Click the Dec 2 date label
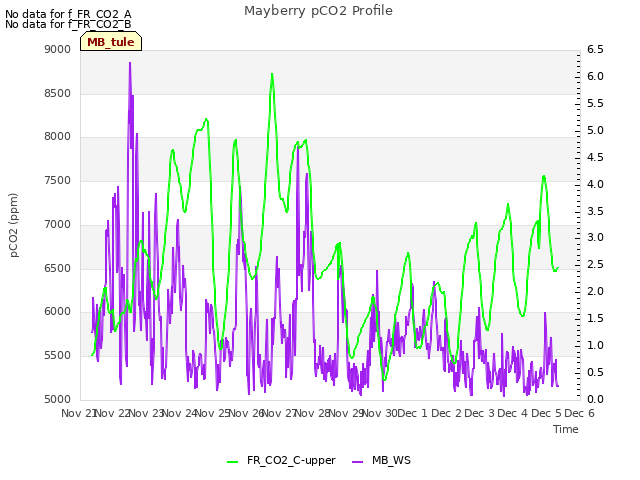Viewport: 640px width, 480px height. [x=447, y=413]
